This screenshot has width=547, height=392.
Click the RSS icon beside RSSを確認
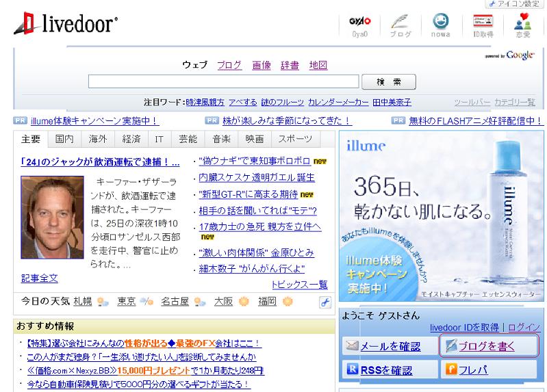(x=353, y=368)
